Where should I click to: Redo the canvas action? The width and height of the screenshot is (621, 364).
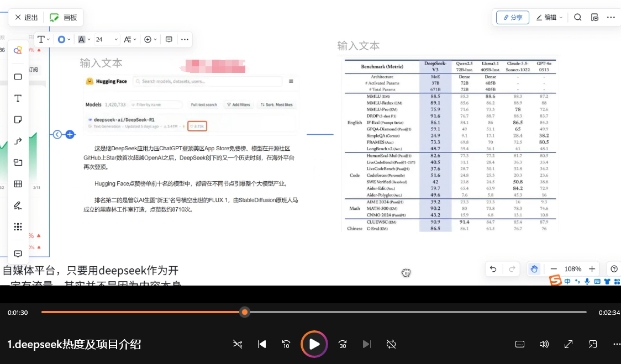pos(512,269)
